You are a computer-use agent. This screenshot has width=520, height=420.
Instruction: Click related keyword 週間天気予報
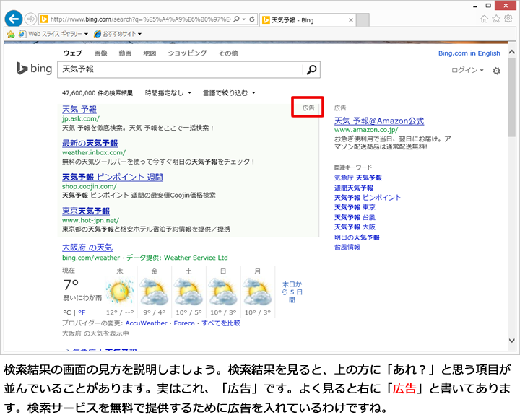tap(353, 188)
